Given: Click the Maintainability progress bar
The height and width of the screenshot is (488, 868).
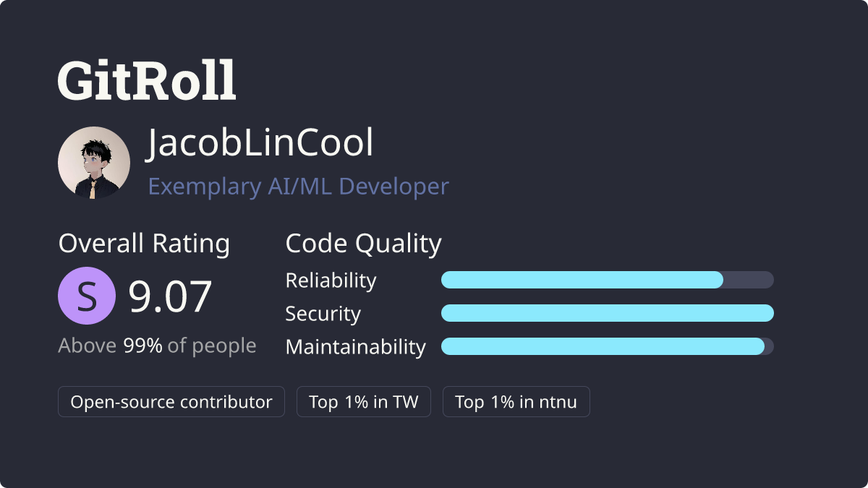Looking at the screenshot, I should [x=608, y=346].
